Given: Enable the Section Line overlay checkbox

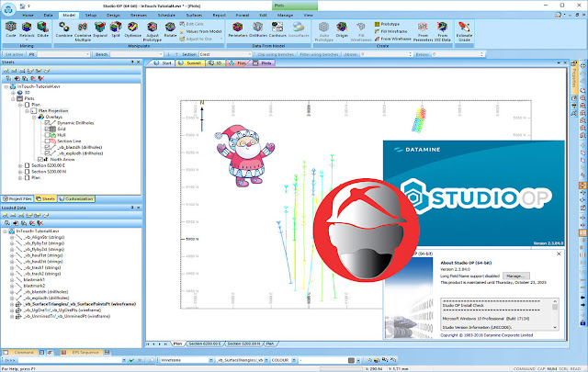Looking at the screenshot, I should pos(47,141).
